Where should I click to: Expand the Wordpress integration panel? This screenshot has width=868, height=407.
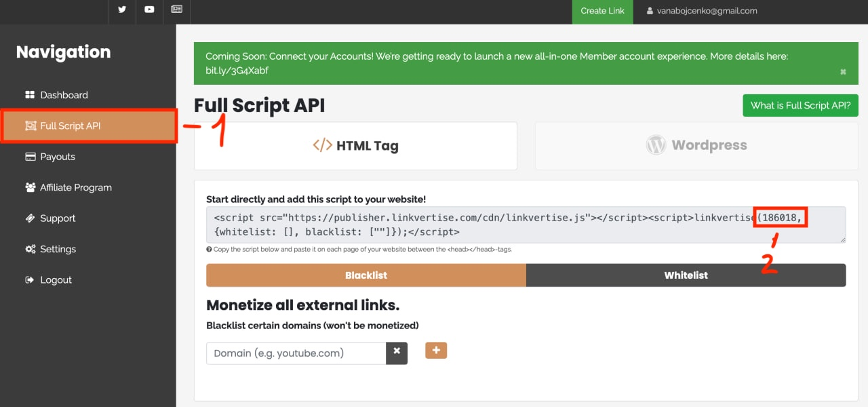(x=696, y=145)
